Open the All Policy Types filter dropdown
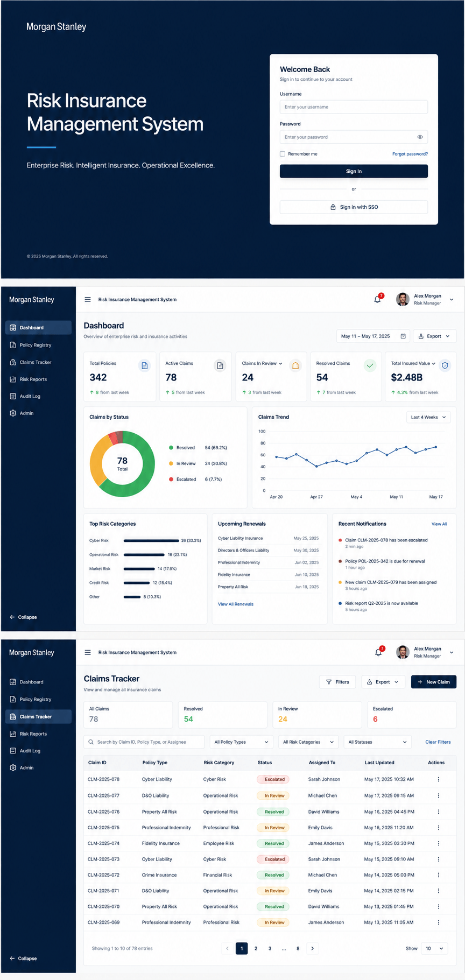Viewport: 465px width, 980px height. [x=241, y=742]
